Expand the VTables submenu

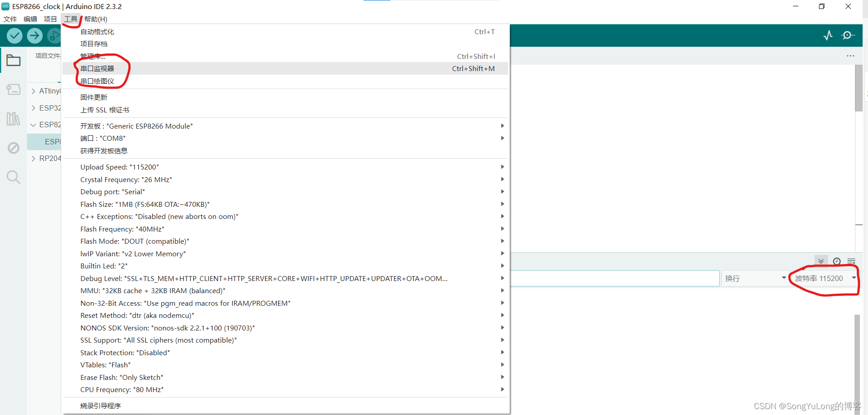pyautogui.click(x=285, y=365)
